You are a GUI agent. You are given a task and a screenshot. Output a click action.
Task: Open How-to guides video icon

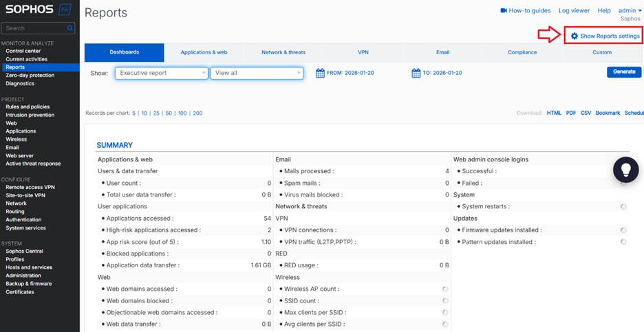tap(504, 11)
